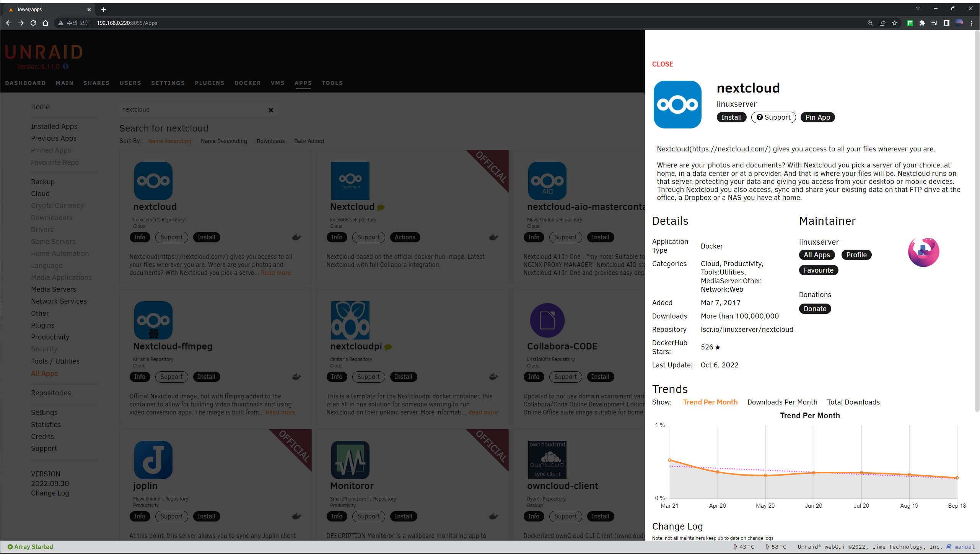Image resolution: width=980 pixels, height=554 pixels.
Task: Show Downloads Per Month trend
Action: (x=782, y=402)
